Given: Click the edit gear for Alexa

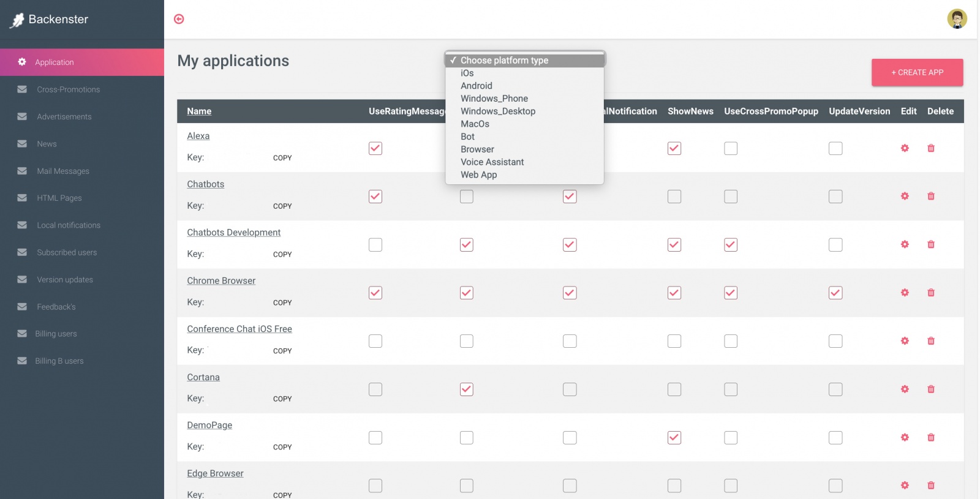Looking at the screenshot, I should 905,148.
